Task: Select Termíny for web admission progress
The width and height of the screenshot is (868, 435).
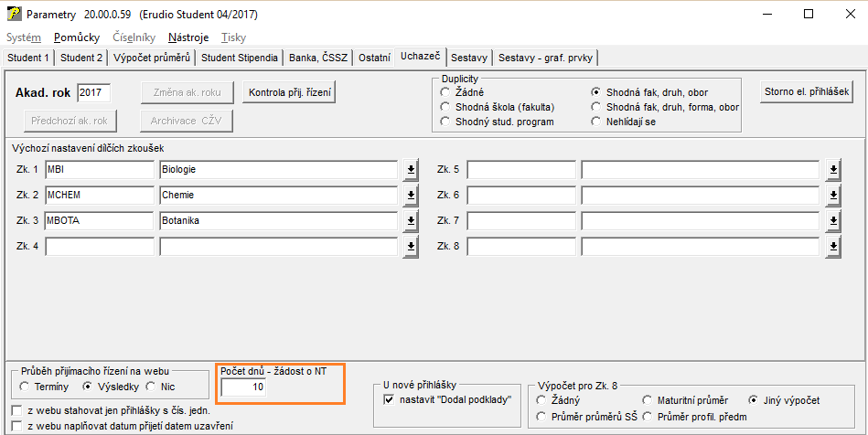Action: pyautogui.click(x=25, y=387)
